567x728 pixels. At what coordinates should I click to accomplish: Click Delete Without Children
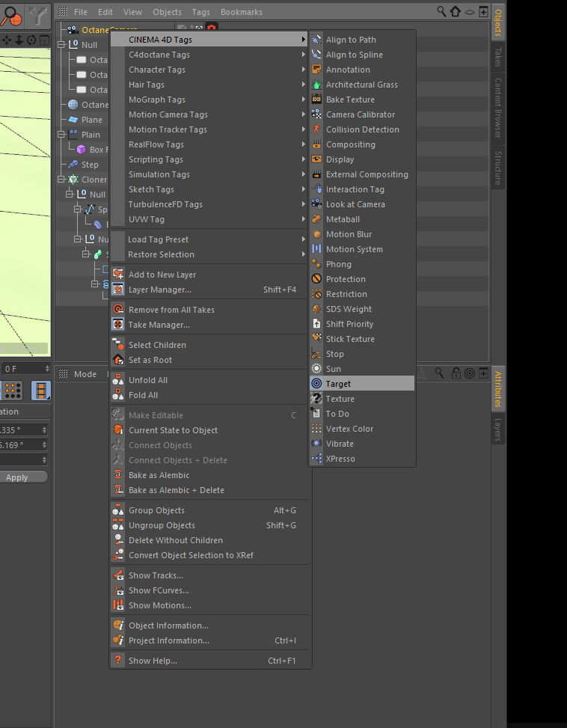pos(209,540)
